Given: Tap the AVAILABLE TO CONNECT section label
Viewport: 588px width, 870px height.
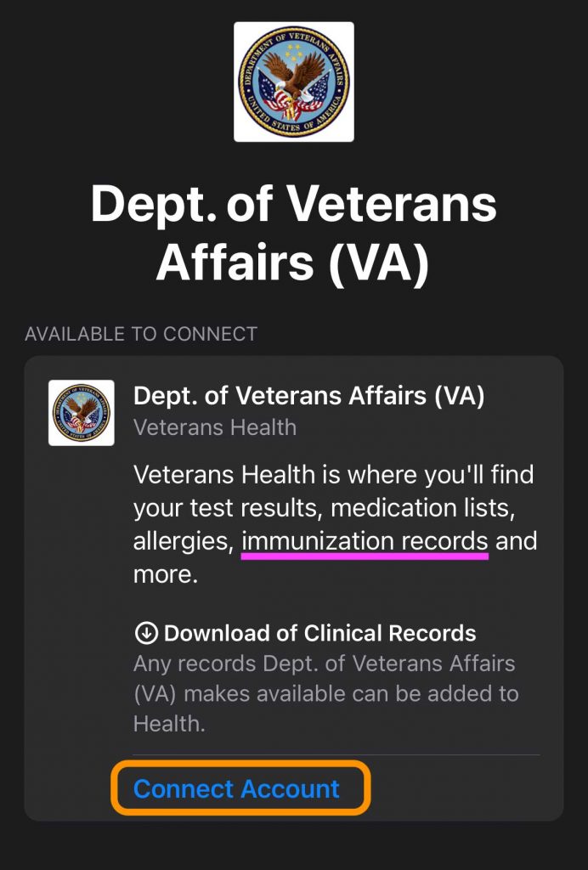Looking at the screenshot, I should 141,334.
